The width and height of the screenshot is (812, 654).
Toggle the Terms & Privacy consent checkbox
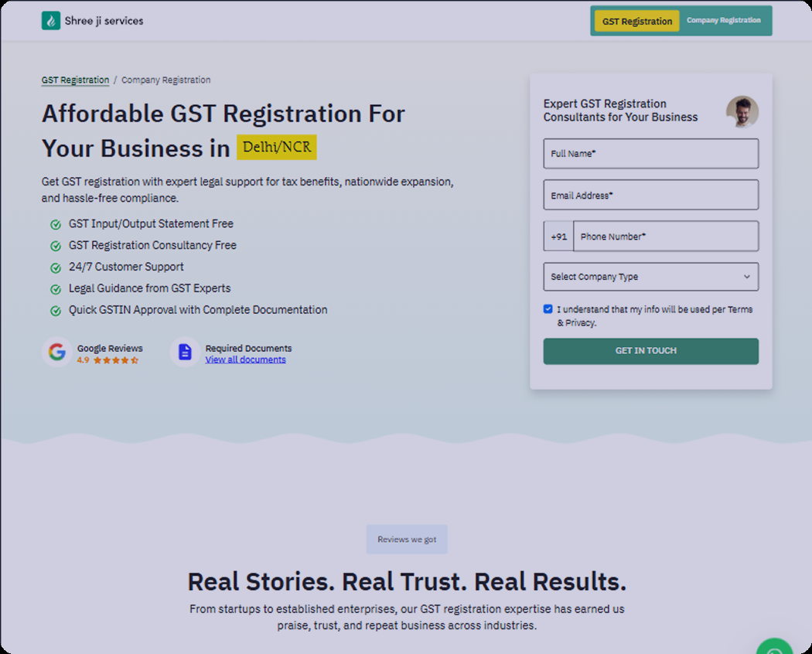pos(548,309)
